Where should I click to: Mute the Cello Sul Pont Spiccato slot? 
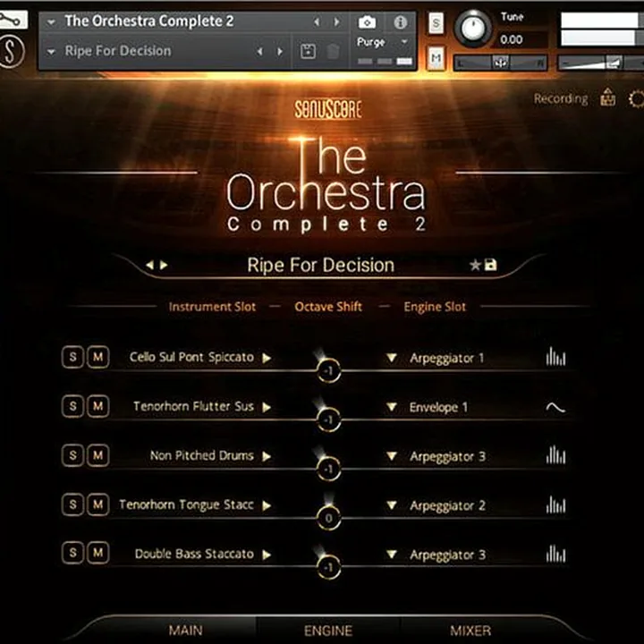(97, 357)
